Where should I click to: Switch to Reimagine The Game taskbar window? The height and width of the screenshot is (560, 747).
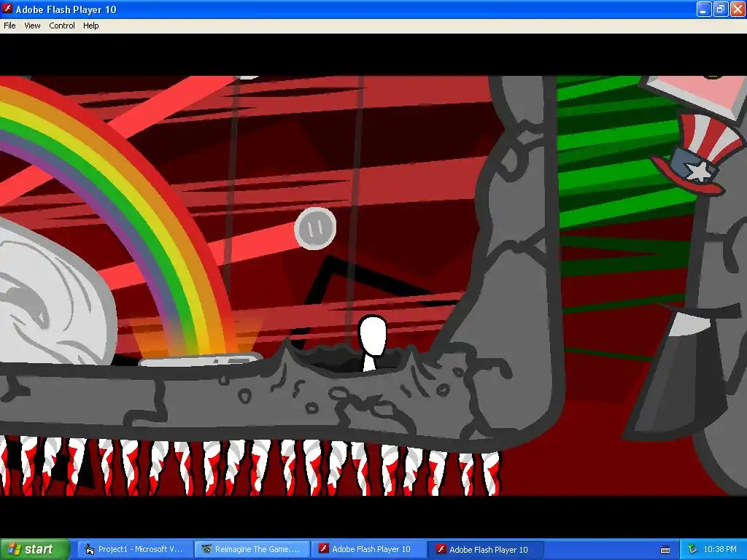tap(252, 549)
